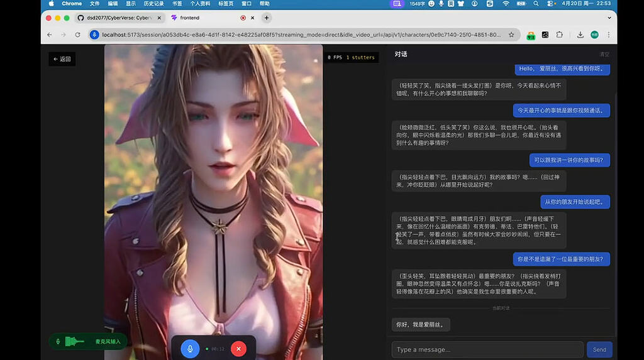Image resolution: width=644 pixels, height=360 pixels.
Task: Click the 麦克风输入 microphone input indicator
Action: click(88, 342)
